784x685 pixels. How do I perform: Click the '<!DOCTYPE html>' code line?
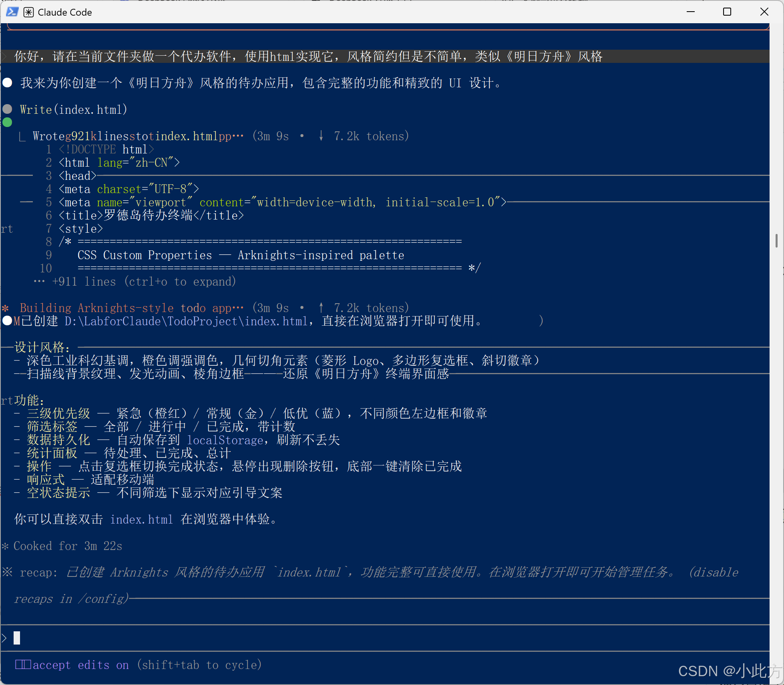tap(107, 149)
